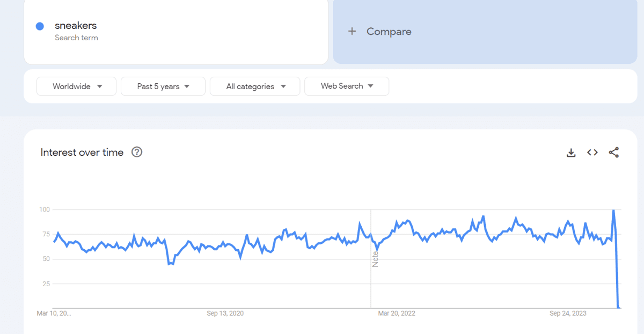This screenshot has width=644, height=334.
Task: Click the Mar 20, 2022 axis label
Action: [397, 313]
